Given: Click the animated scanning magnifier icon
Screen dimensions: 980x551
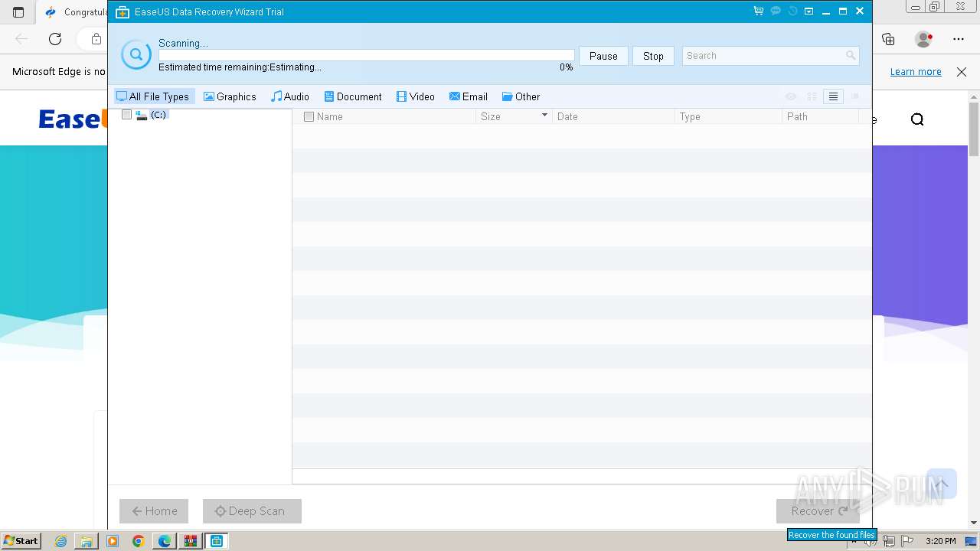Looking at the screenshot, I should (x=136, y=54).
